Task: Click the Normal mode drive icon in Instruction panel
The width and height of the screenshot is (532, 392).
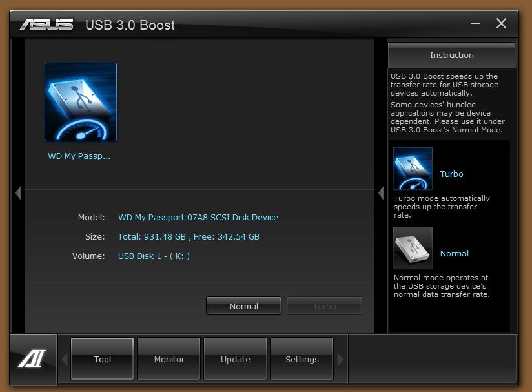Action: click(413, 248)
